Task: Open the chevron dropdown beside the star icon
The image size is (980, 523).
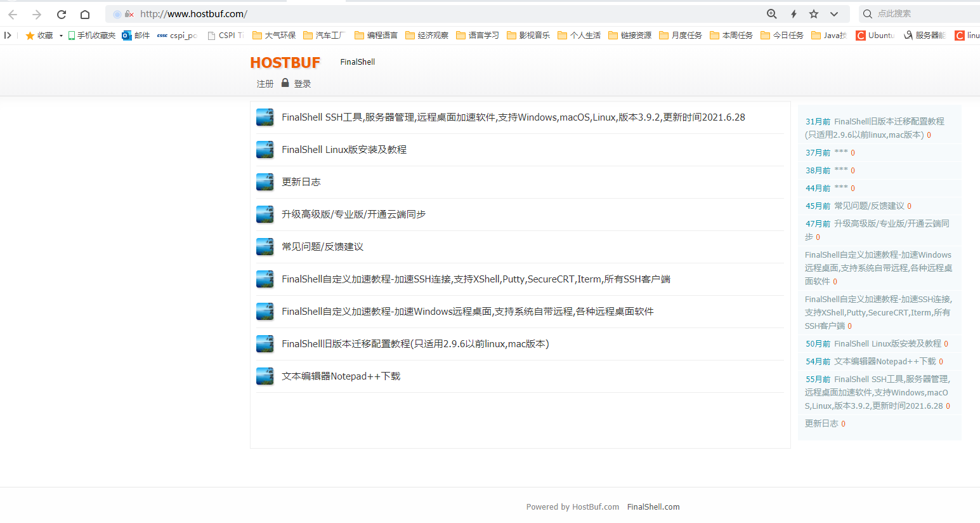Action: 834,13
